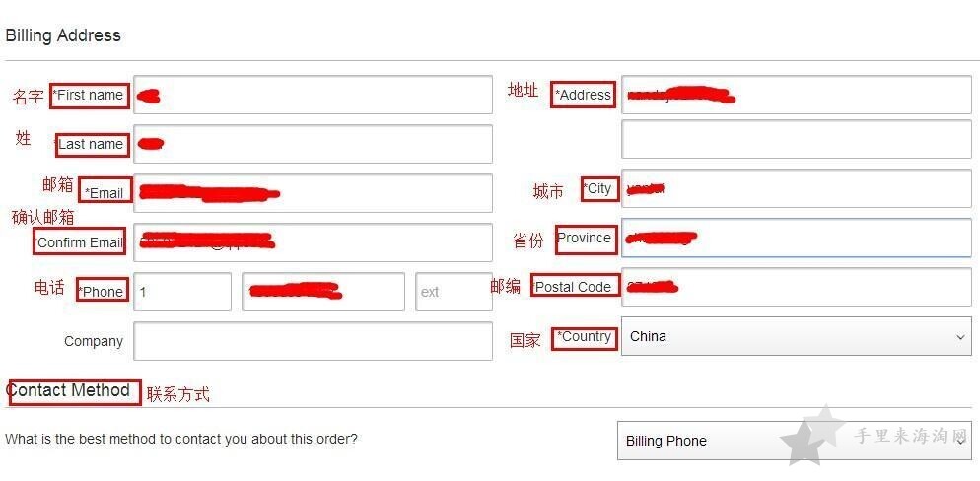The height and width of the screenshot is (481, 980).
Task: Click the phone country code field
Action: click(181, 292)
